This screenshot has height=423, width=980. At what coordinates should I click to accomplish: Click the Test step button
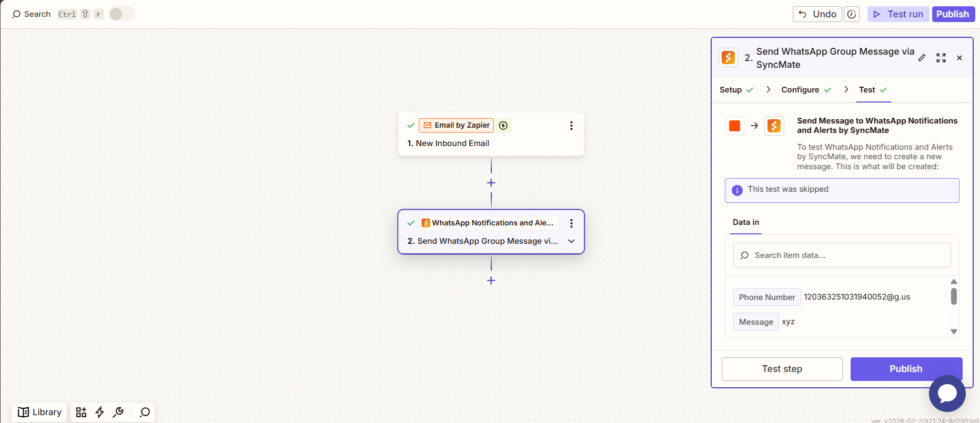click(x=782, y=369)
